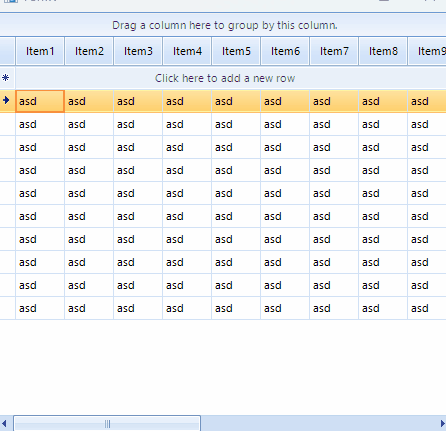446x431 pixels.
Task: Click the current row arrow indicator
Action: coord(6,100)
